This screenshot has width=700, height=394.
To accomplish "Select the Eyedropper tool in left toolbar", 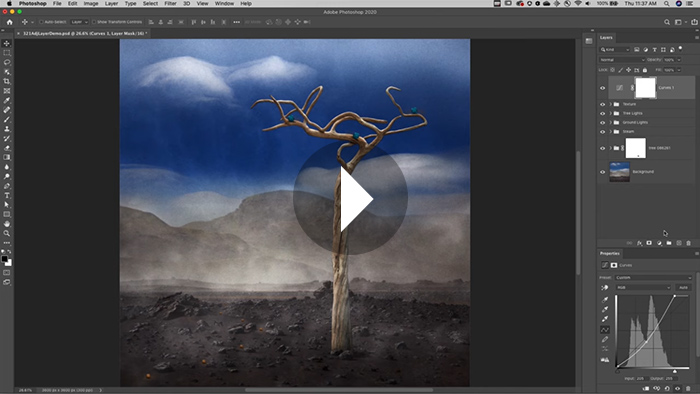I will (x=7, y=100).
